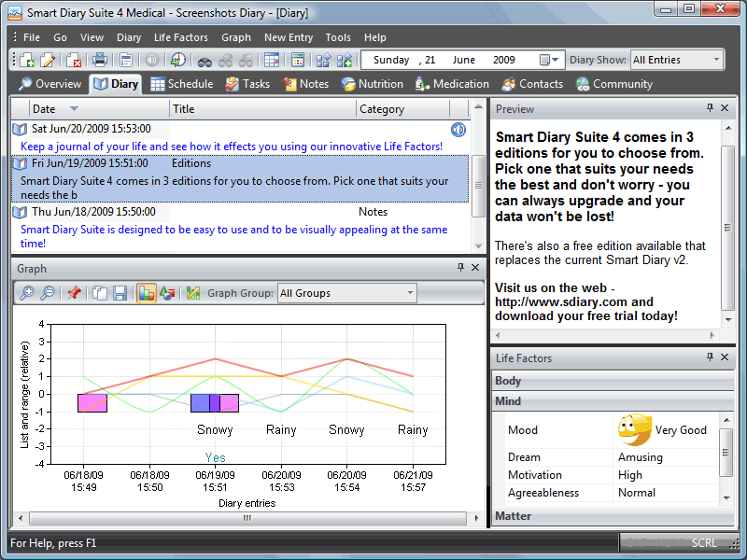The height and width of the screenshot is (560, 747).
Task: Toggle the bar chart view button
Action: click(147, 293)
